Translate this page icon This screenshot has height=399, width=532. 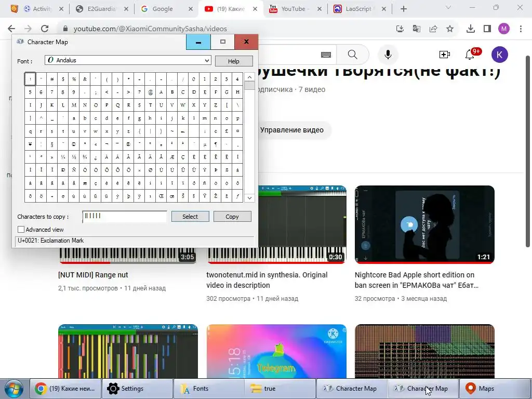(x=417, y=29)
